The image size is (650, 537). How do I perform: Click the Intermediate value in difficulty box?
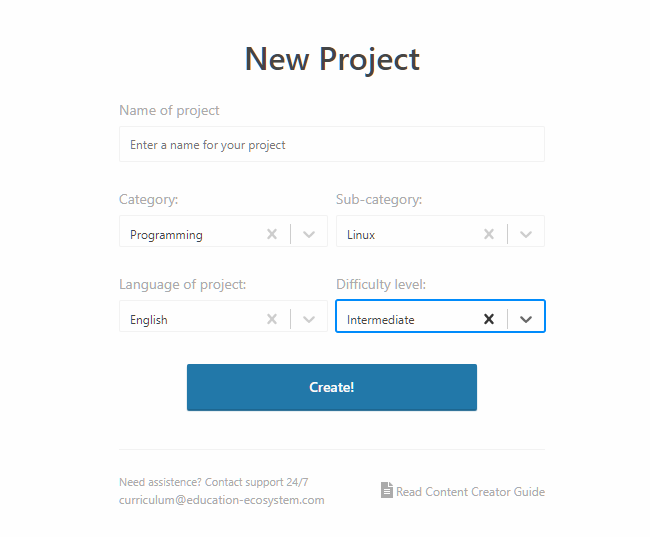click(381, 320)
